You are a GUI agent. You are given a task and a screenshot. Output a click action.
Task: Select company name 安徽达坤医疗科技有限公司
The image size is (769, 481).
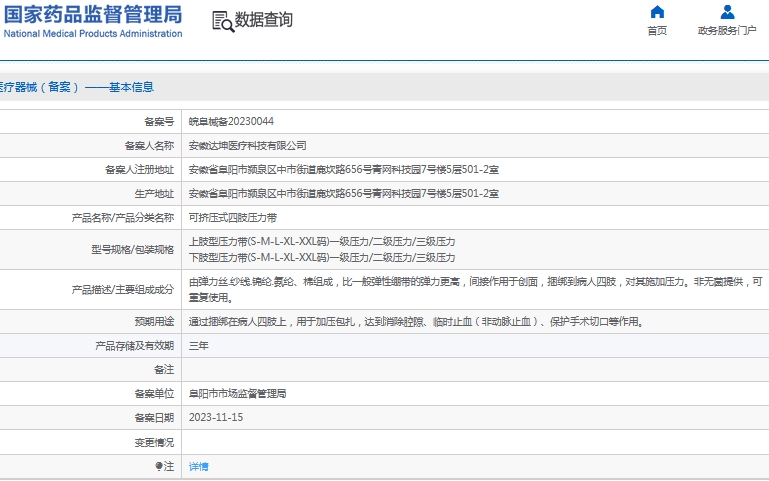pos(248,146)
